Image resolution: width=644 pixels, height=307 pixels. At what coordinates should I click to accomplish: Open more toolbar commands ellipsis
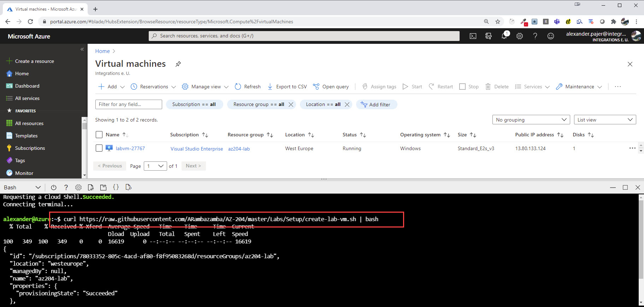click(x=618, y=87)
